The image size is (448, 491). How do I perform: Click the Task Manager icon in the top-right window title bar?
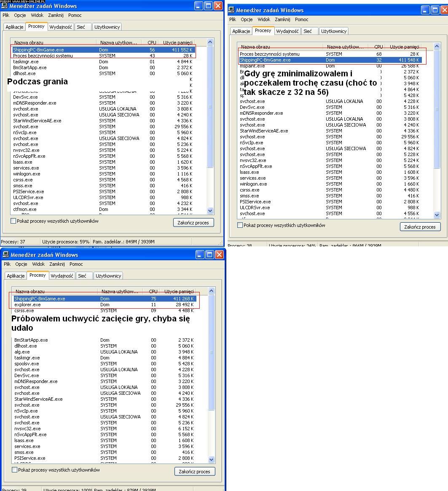click(231, 10)
